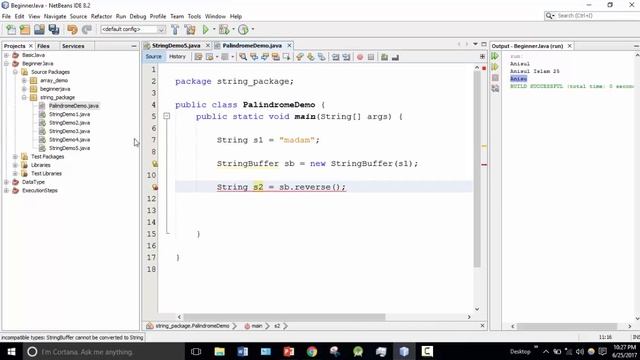Expand the BasicJava project node
Screen dimensions: 640x360
[7, 55]
